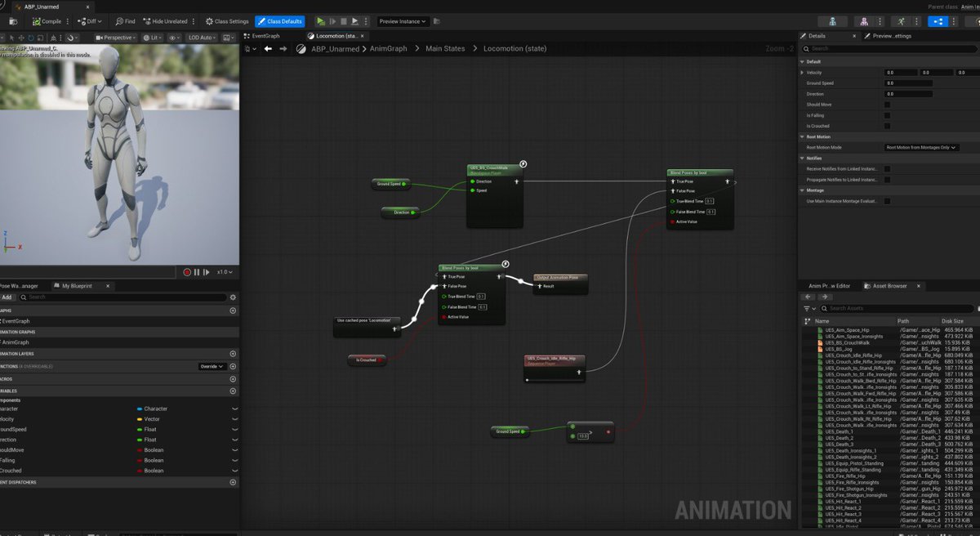This screenshot has width=980, height=536.
Task: Open the Pose Watch Manager tab
Action: (19, 286)
